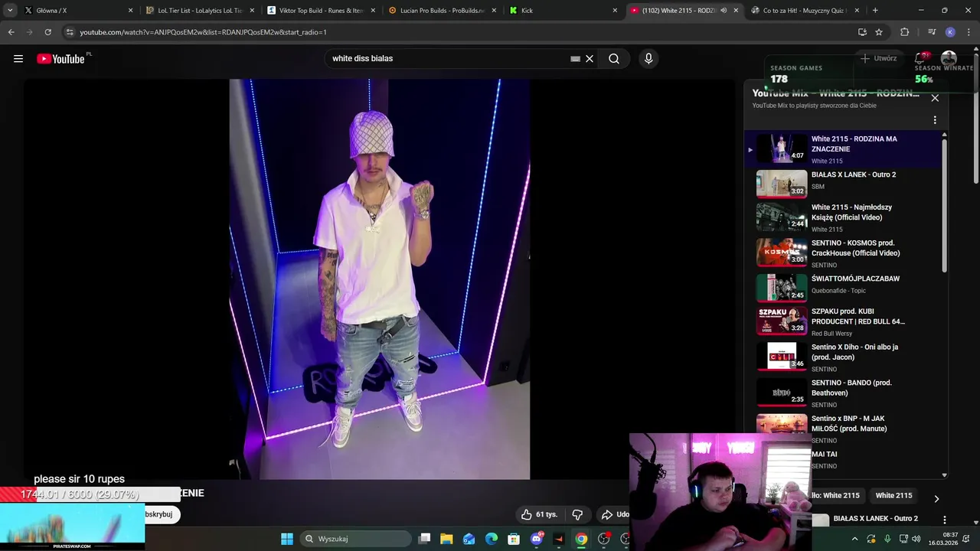Screen dimensions: 980x551
Task: Click the page vertical scrollbar
Action: click(x=976, y=119)
